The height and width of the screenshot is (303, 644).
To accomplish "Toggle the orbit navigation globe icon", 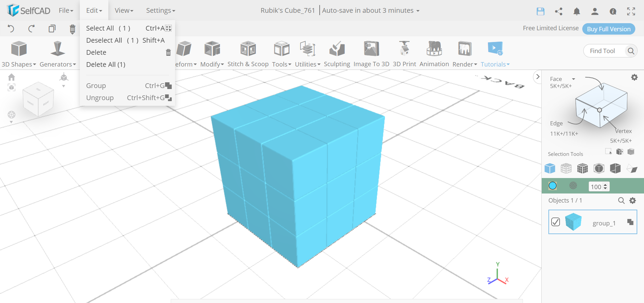I will (x=11, y=115).
